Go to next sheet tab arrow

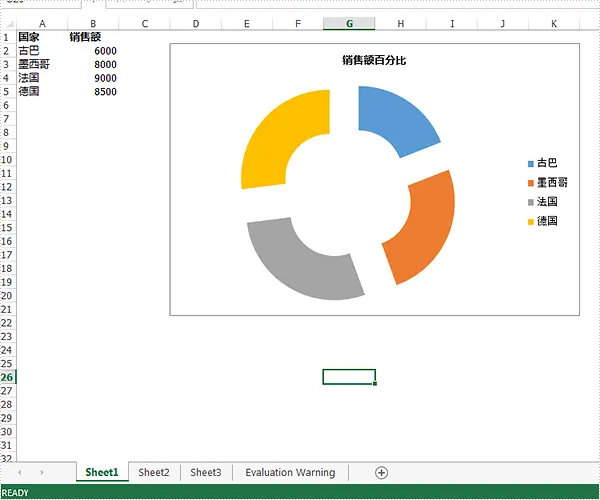click(x=42, y=472)
